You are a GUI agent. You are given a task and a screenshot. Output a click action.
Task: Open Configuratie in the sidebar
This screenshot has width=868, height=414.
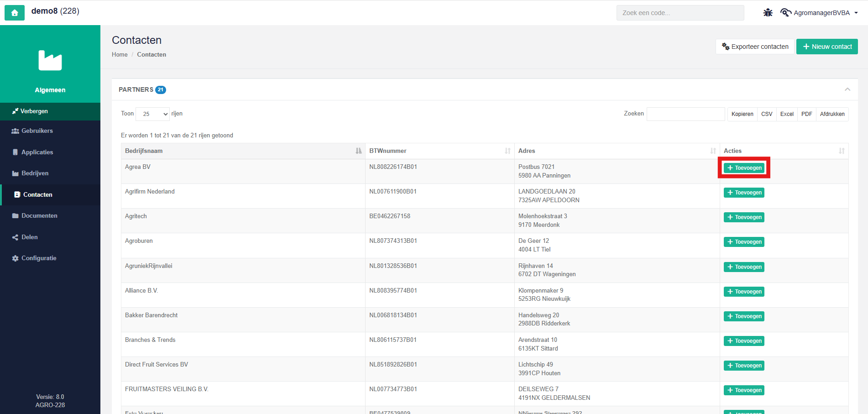(x=50, y=258)
